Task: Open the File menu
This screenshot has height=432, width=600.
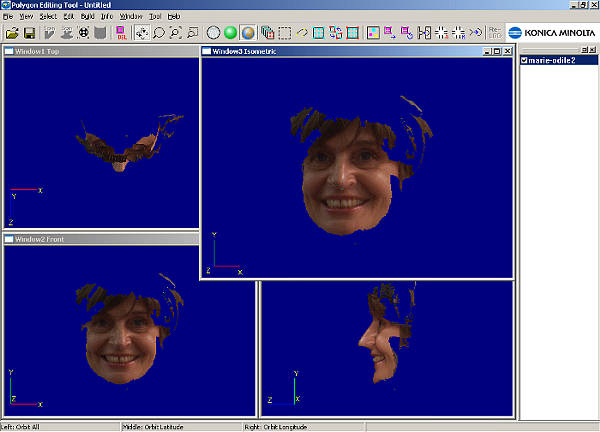Action: pos(9,17)
